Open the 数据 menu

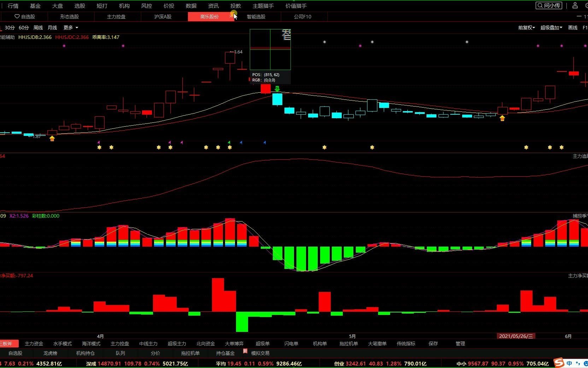191,6
